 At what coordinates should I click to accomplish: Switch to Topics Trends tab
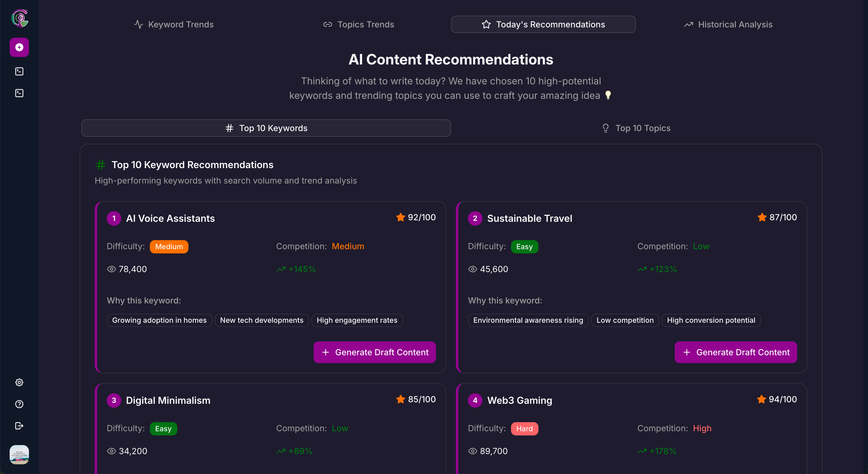coord(358,25)
